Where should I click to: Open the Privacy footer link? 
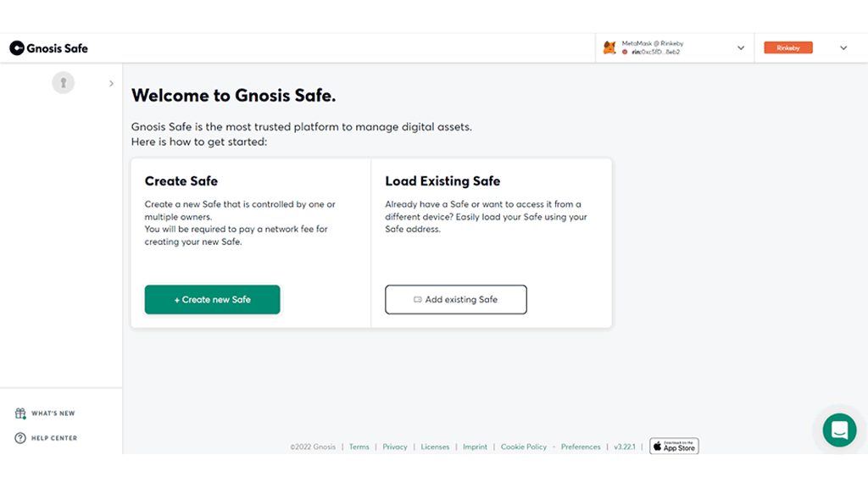pos(395,447)
